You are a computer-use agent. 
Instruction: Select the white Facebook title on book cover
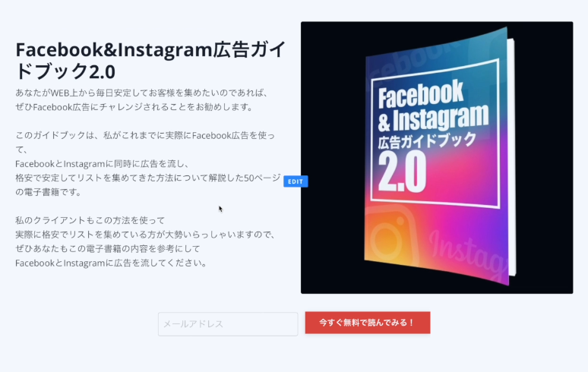[421, 93]
